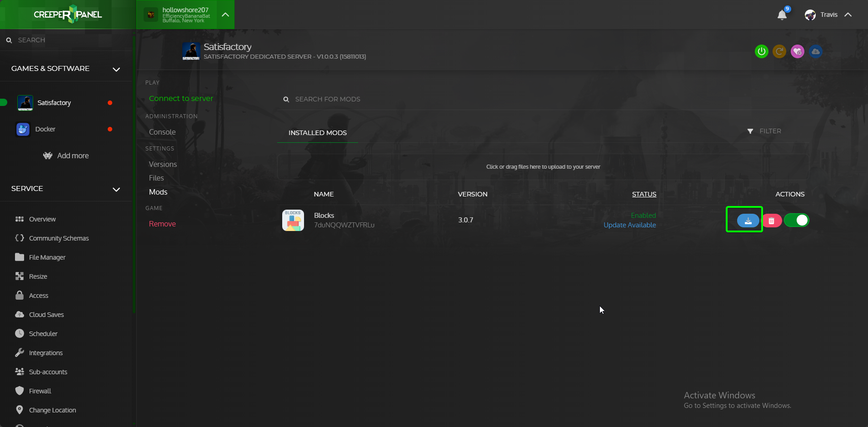The image size is (868, 427).
Task: Open Scheduler in the sidebar
Action: pos(43,334)
